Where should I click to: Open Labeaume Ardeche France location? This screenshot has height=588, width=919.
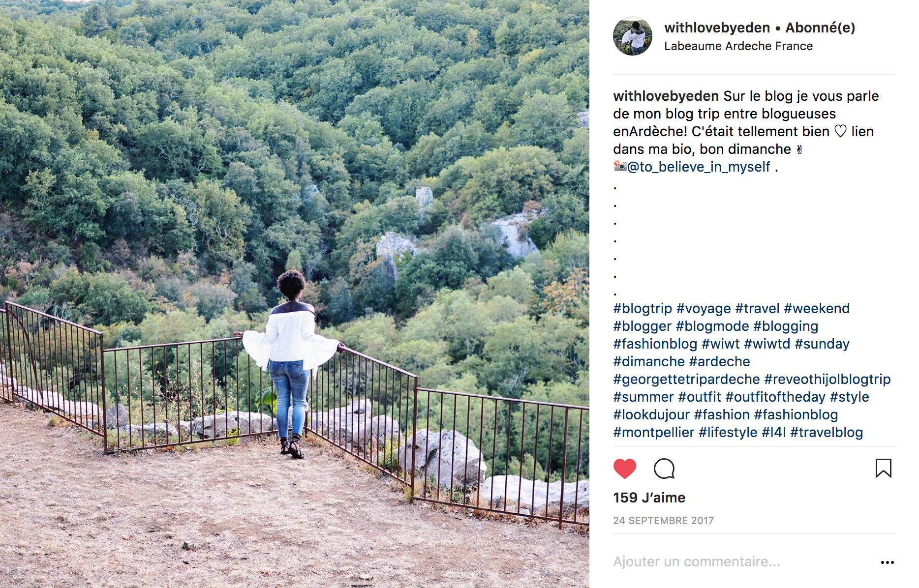pyautogui.click(x=738, y=46)
